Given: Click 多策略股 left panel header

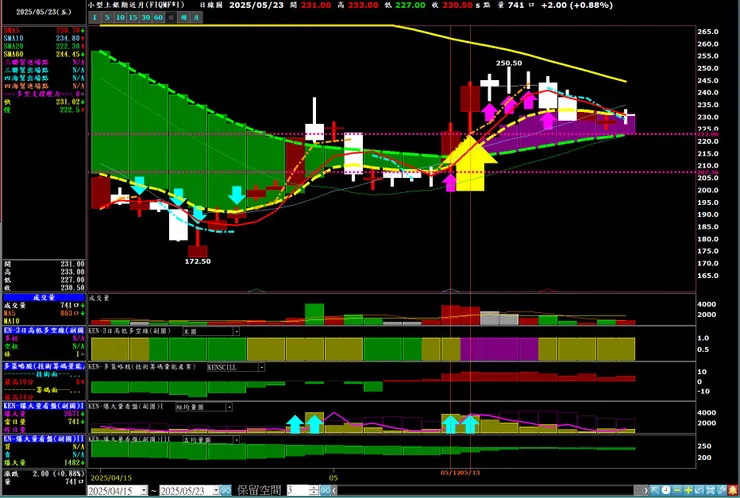Looking at the screenshot, I should [x=44, y=366].
